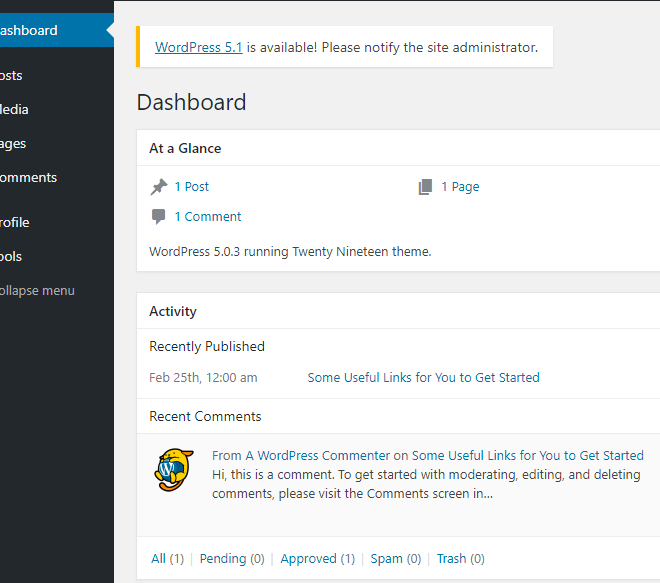The width and height of the screenshot is (660, 583).
Task: Open the Media sidebar menu
Action: click(57, 110)
